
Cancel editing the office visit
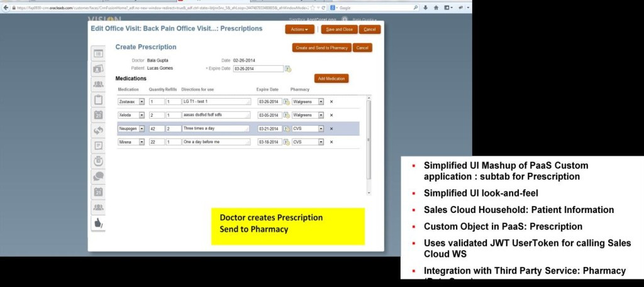pyautogui.click(x=370, y=30)
